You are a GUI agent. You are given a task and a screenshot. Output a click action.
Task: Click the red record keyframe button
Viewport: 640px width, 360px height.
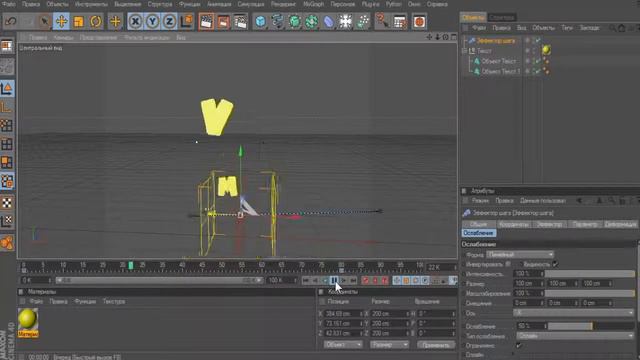click(x=365, y=280)
